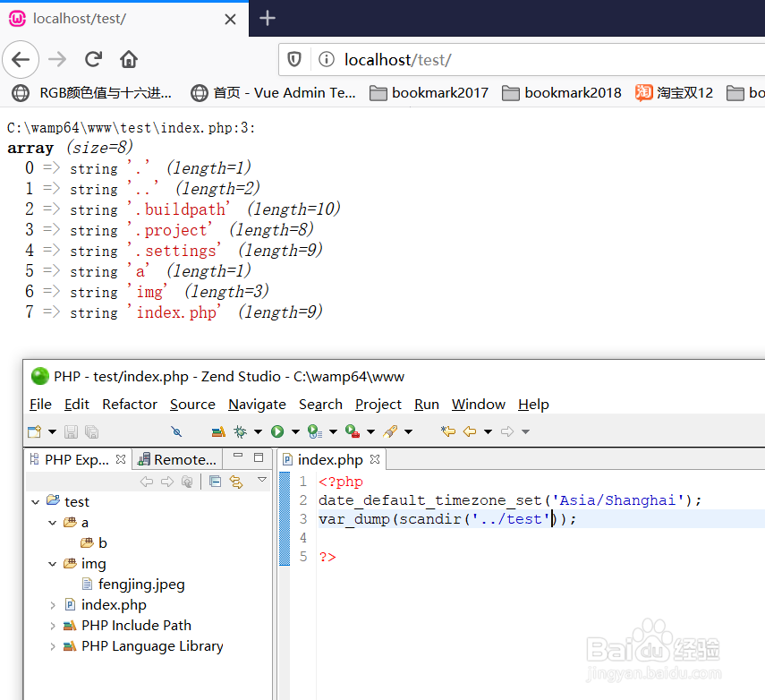Open the File menu
The image size is (765, 700).
click(x=40, y=405)
